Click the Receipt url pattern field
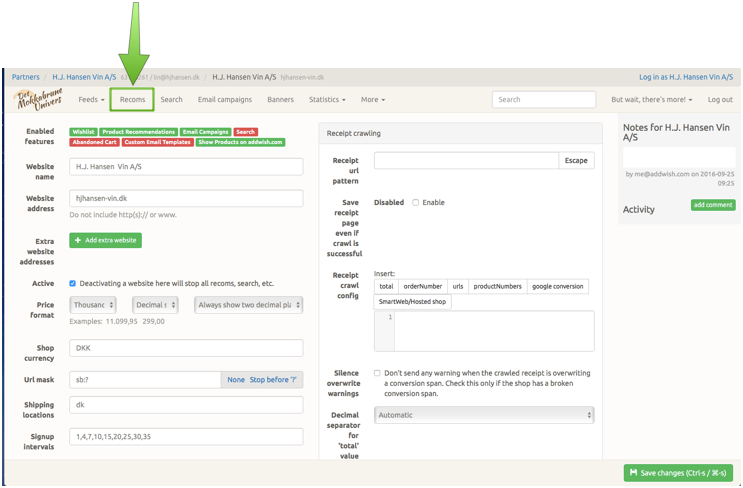Image resolution: width=743 pixels, height=488 pixels. coord(466,161)
